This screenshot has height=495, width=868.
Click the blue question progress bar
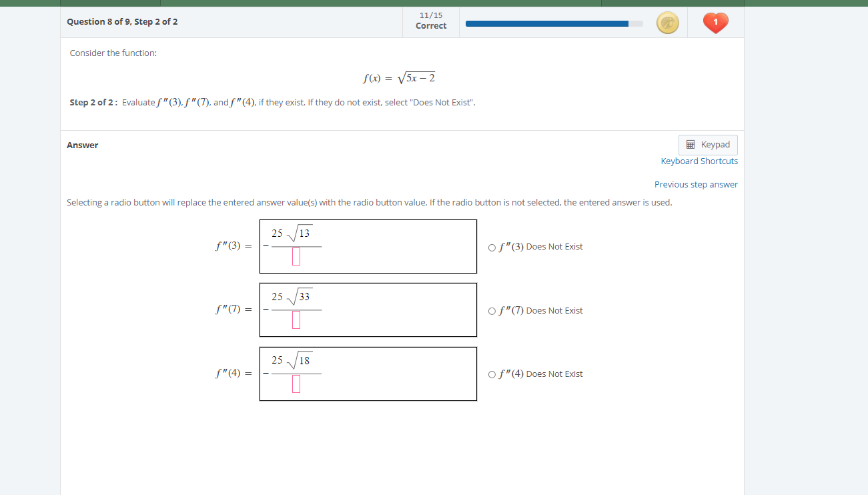click(x=554, y=23)
